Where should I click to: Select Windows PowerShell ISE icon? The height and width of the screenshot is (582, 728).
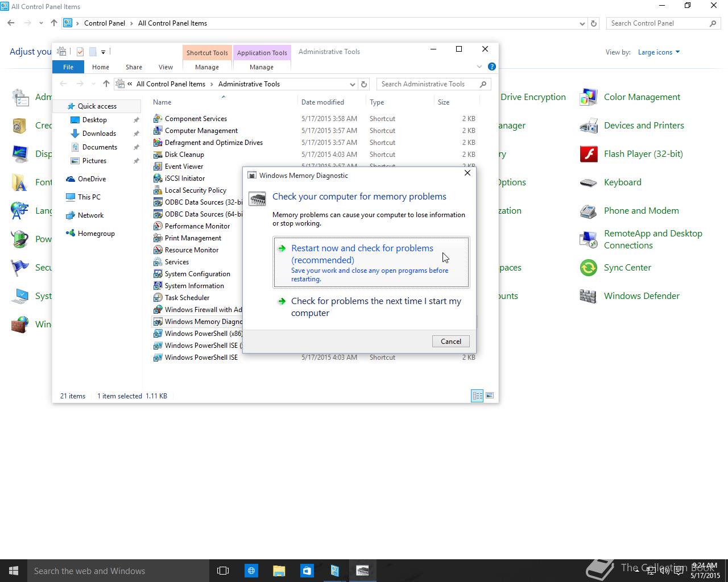click(158, 357)
